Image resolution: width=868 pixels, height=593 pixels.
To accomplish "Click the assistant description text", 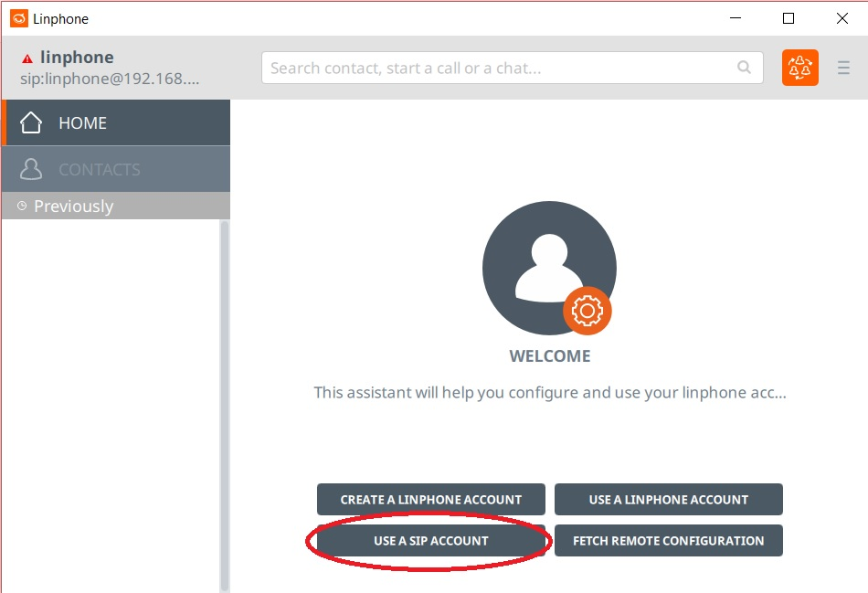I will pos(550,393).
